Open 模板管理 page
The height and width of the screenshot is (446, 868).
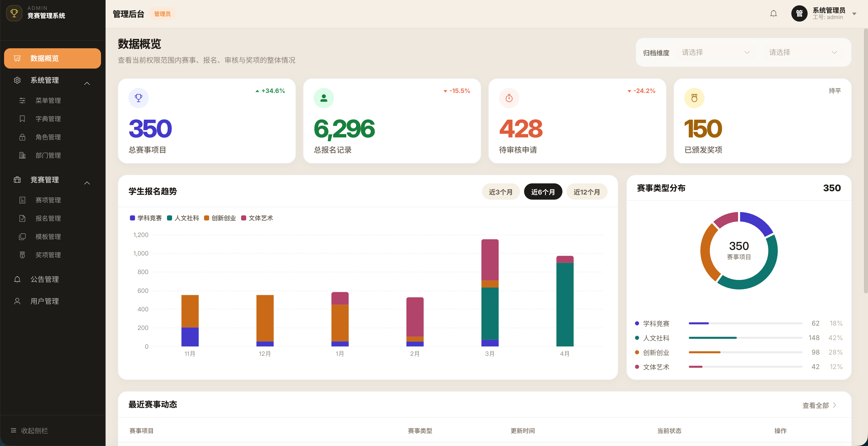53,236
